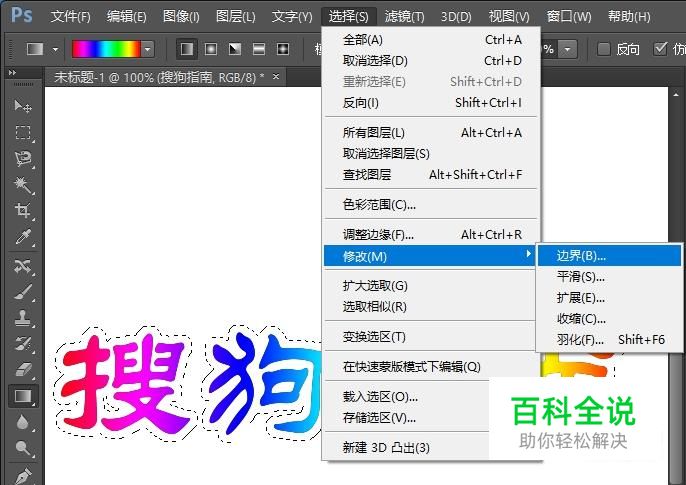Screen dimensions: 686x485
Task: Select the Eraser tool
Action: (x=23, y=370)
